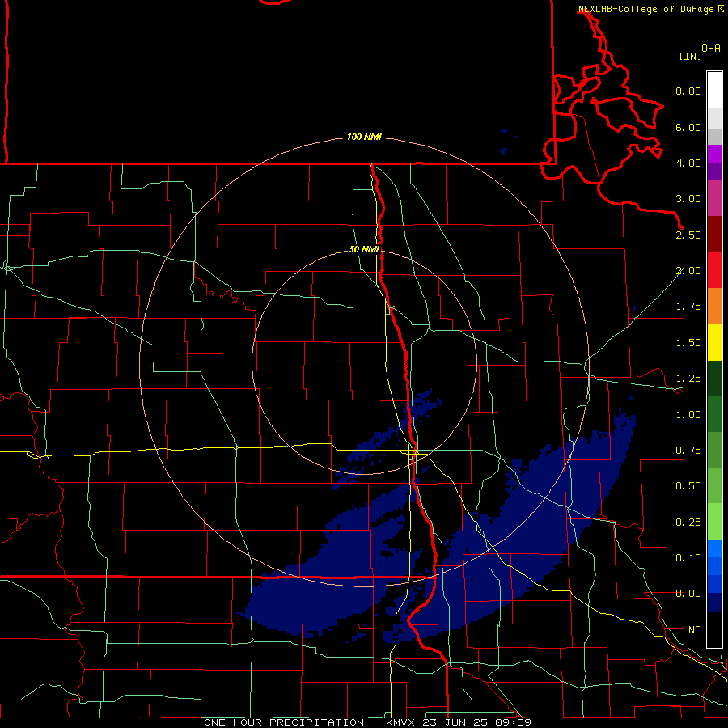Click the 6.00 legend value

688,127
